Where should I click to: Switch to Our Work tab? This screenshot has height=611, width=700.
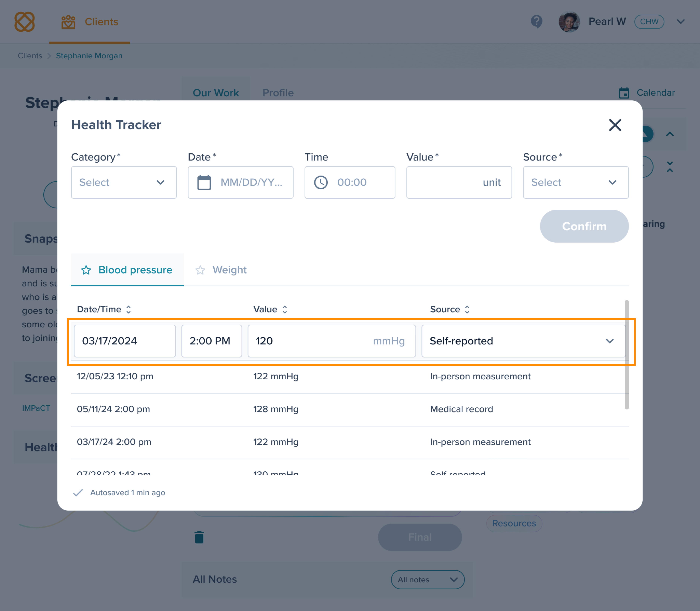click(x=216, y=93)
